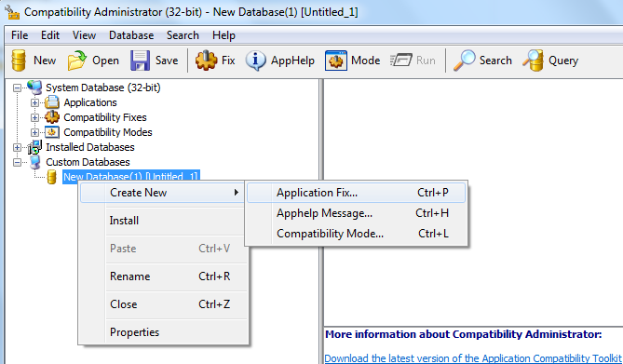Expand the Compatibility Modes tree node
Screen dimensions: 623x364
click(x=34, y=132)
